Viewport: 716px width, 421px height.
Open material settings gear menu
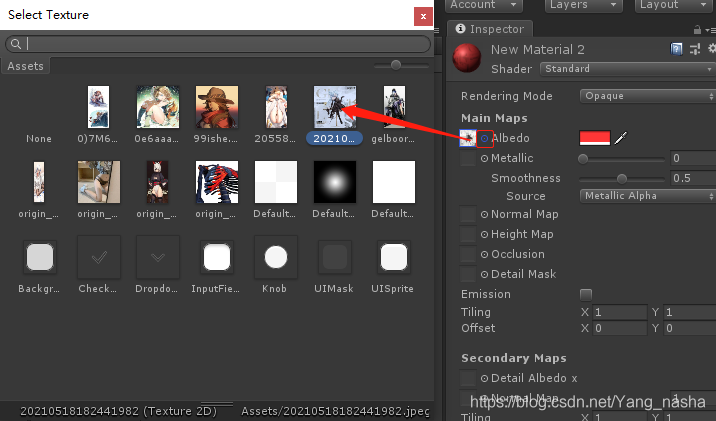tap(712, 48)
